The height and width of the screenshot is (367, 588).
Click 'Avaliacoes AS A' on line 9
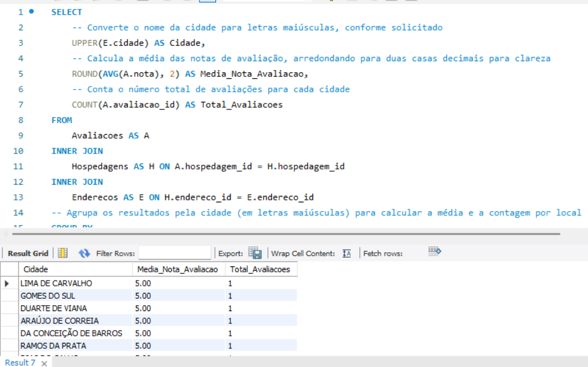click(x=110, y=135)
